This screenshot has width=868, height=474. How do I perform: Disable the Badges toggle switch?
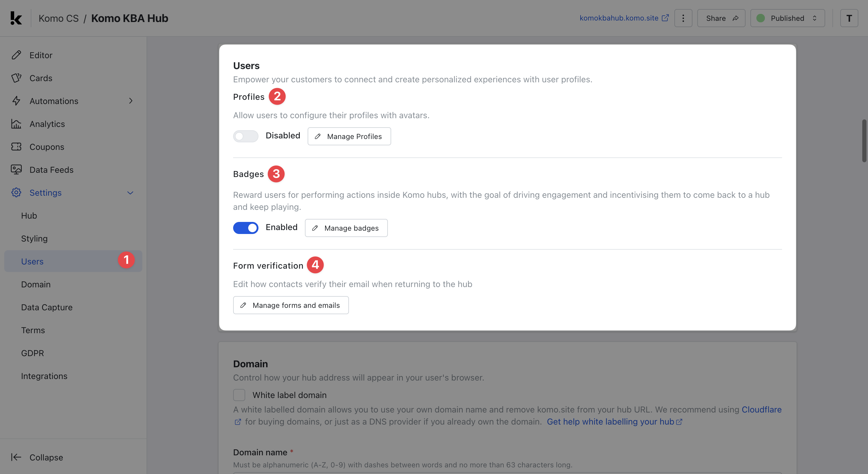tap(246, 228)
